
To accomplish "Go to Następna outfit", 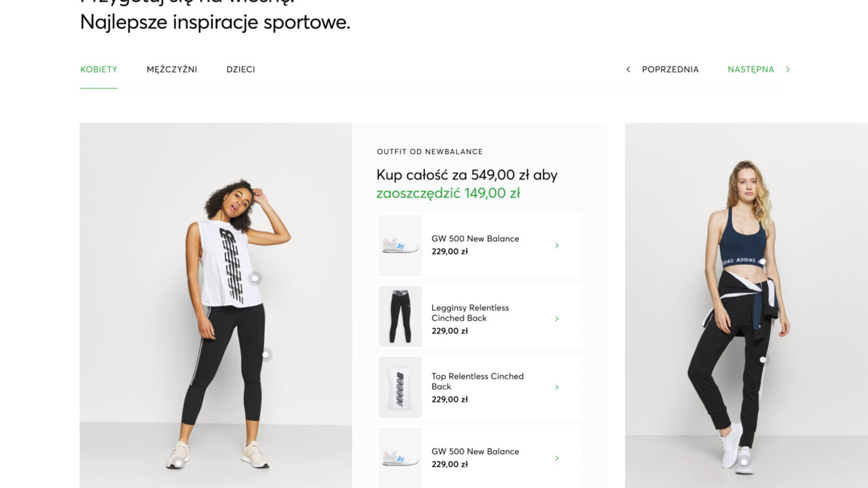I will click(x=750, y=69).
